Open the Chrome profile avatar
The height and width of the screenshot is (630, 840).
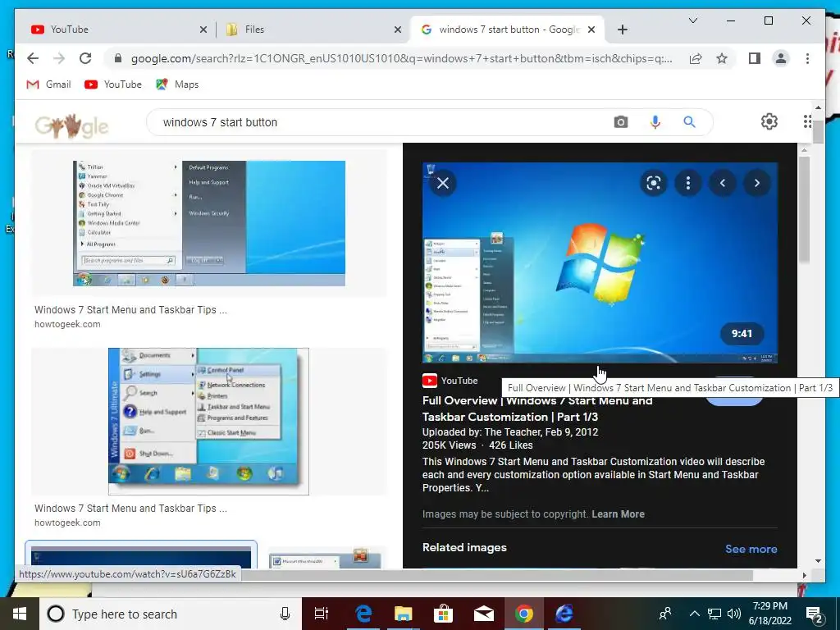tap(781, 58)
